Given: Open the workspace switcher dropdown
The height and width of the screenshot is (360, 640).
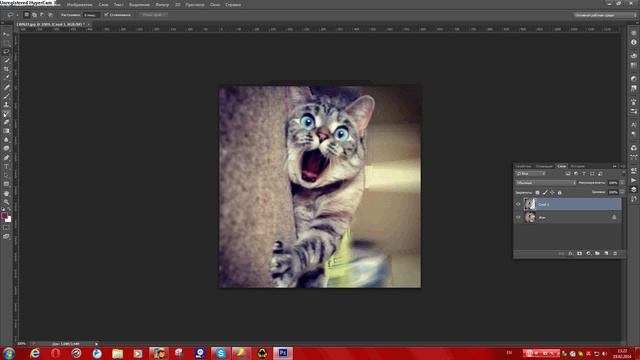Looking at the screenshot, I should click(x=604, y=15).
